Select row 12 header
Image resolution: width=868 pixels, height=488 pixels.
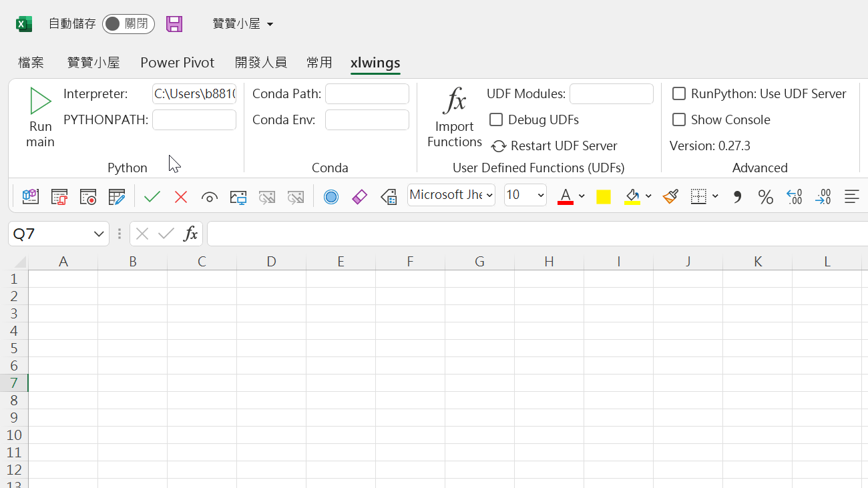coord(14,470)
